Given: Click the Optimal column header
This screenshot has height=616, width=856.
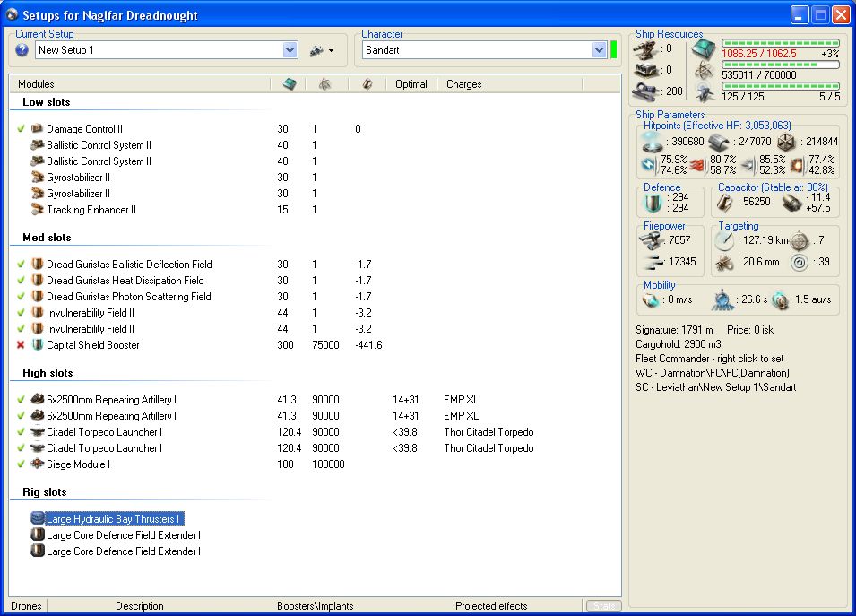Looking at the screenshot, I should [x=411, y=84].
